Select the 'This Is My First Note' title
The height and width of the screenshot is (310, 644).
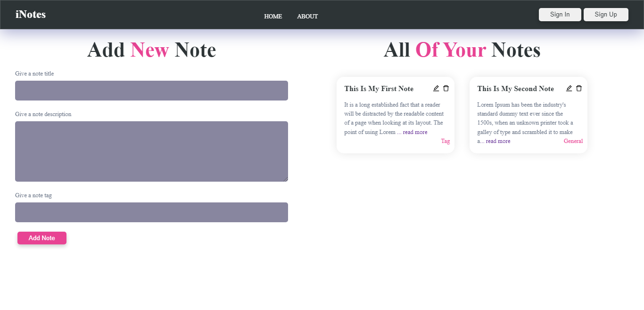pos(379,89)
